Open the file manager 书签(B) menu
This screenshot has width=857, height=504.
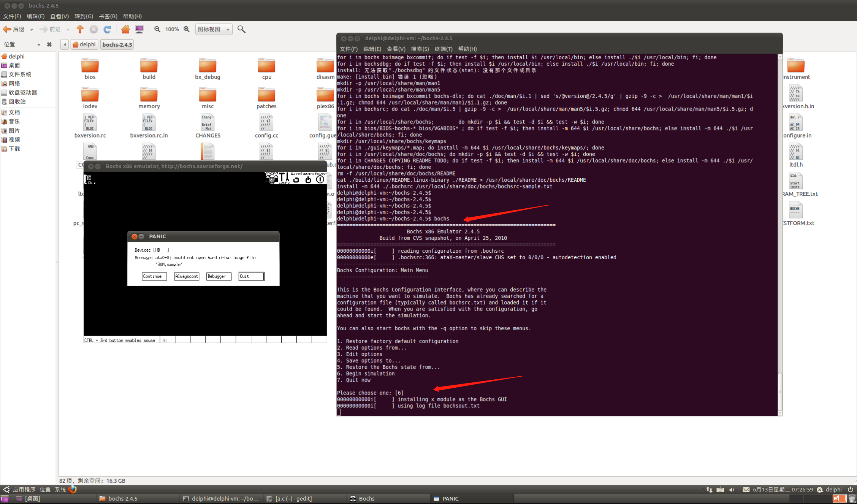[108, 16]
